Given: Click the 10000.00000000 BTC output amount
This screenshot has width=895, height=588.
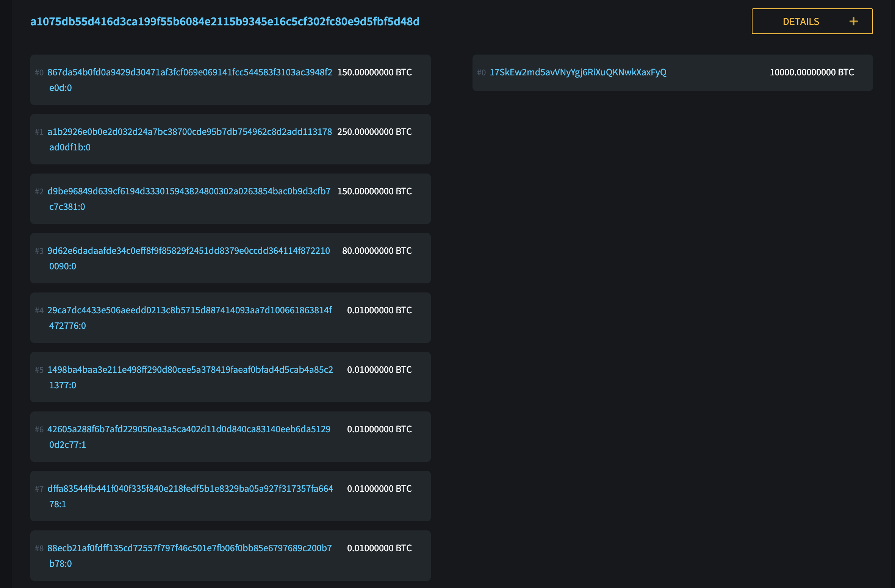Looking at the screenshot, I should [812, 72].
